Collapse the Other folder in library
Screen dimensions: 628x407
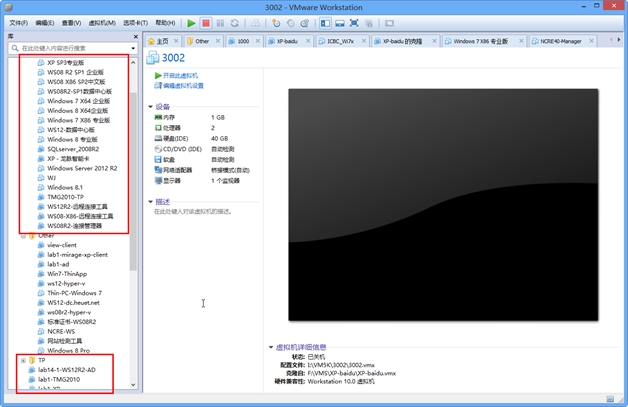click(x=23, y=236)
